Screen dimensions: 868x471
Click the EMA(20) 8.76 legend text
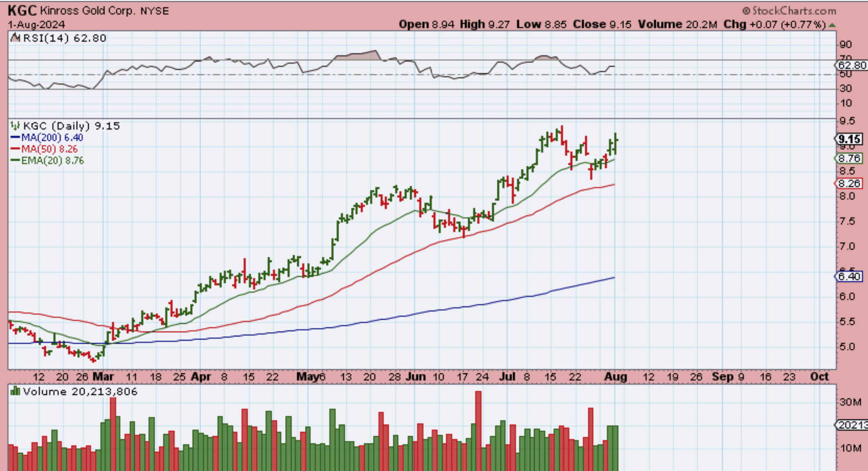click(52, 161)
